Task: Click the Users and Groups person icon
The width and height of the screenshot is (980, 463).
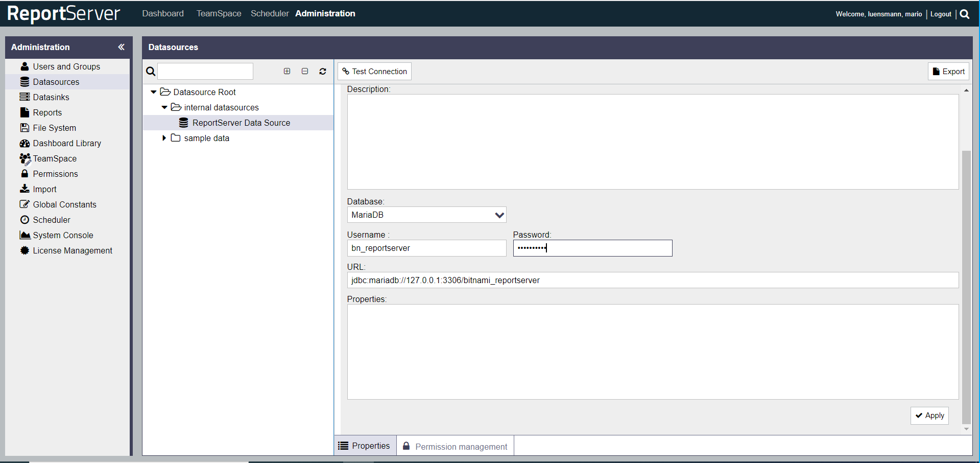Action: point(25,66)
